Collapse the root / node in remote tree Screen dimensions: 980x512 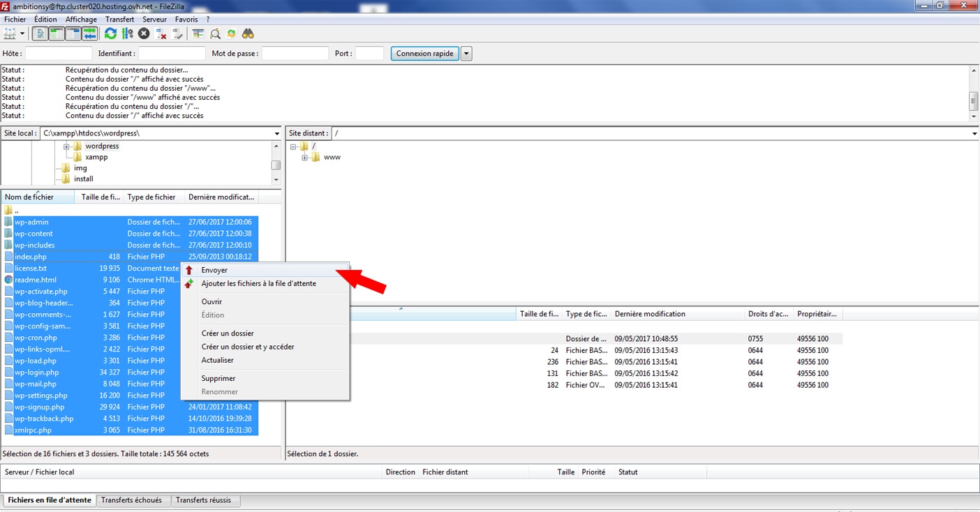[x=293, y=146]
